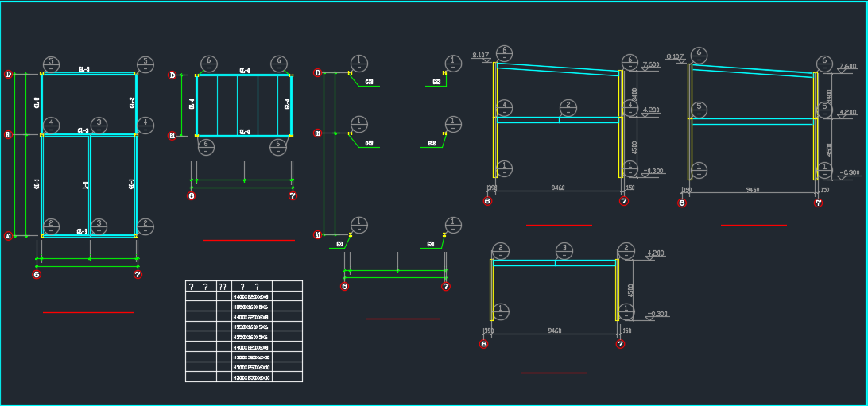This screenshot has width=868, height=406.
Task: Click axis 6 bubble under the leftmost beam plan
Action: [x=37, y=274]
